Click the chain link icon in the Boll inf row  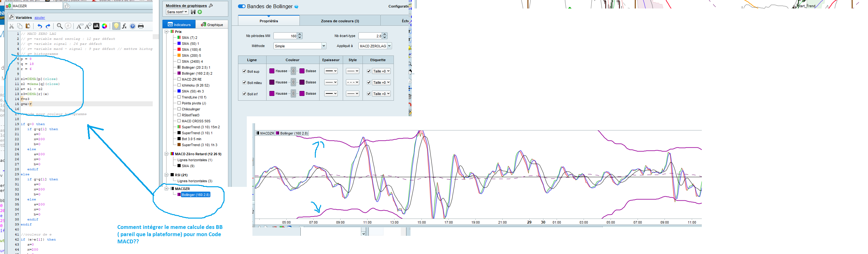tap(294, 94)
